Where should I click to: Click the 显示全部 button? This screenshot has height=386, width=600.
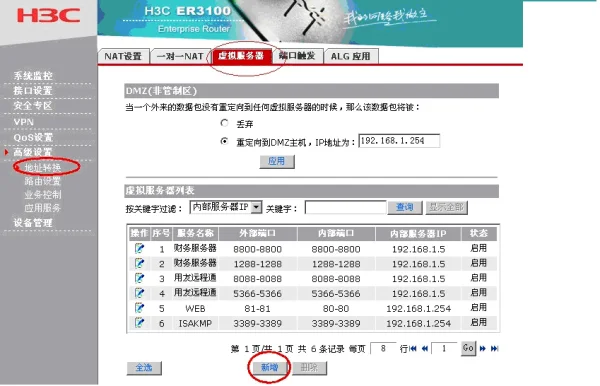click(447, 208)
